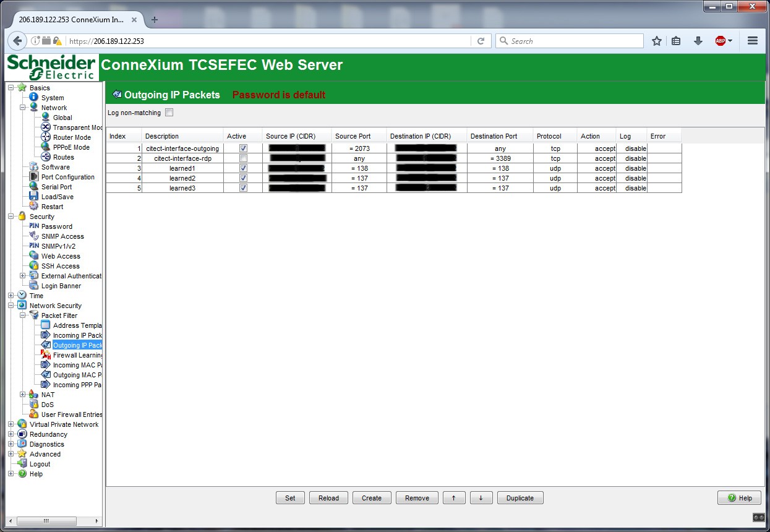Viewport: 770px width, 532px height.
Task: Expand the Time tree node
Action: (x=11, y=296)
